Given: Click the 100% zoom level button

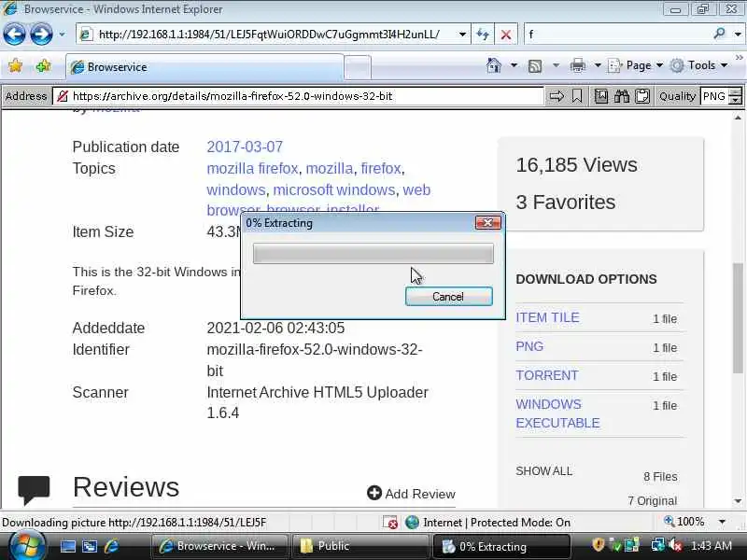Looking at the screenshot, I should (684, 522).
